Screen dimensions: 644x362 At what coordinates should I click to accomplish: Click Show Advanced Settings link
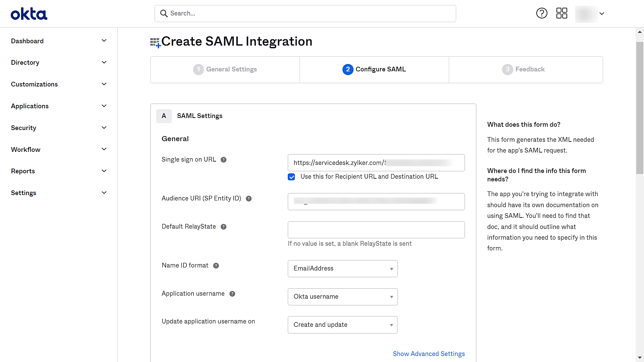[429, 354]
